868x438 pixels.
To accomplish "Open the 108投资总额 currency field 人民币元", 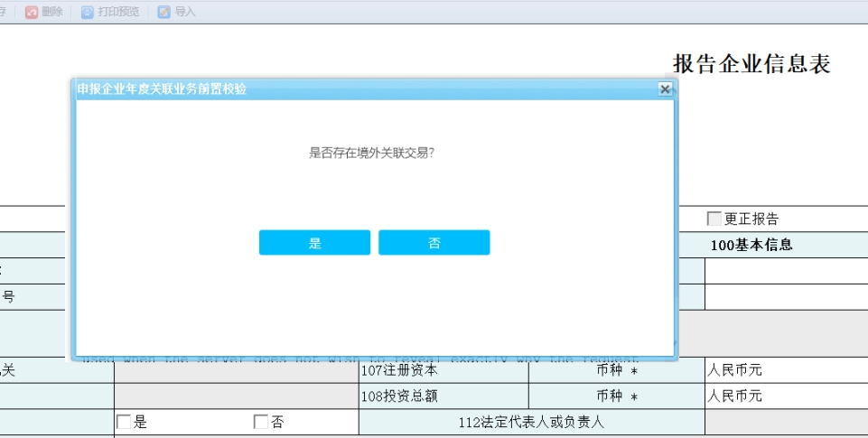I will point(785,396).
